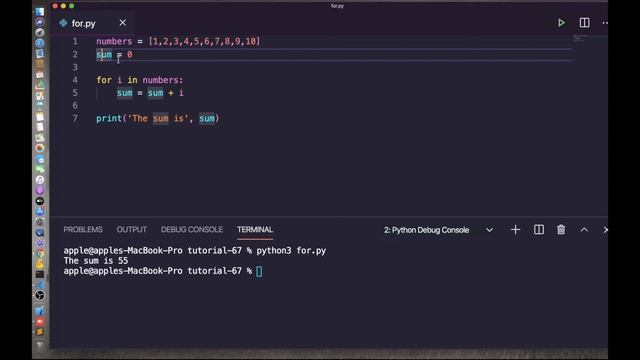Open the Music app from the dock
Viewport: 640px width, 360px height.
(40, 180)
